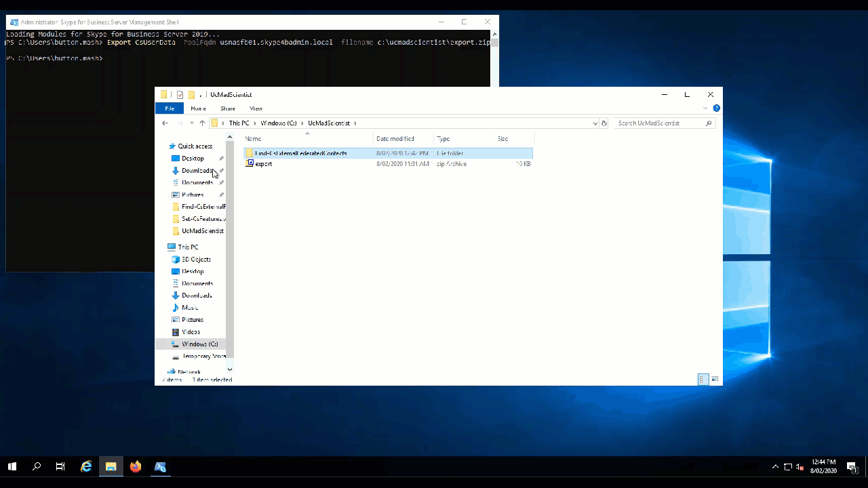Open Downloads under This PC
Viewport: 868px width, 488px height.
tap(197, 296)
